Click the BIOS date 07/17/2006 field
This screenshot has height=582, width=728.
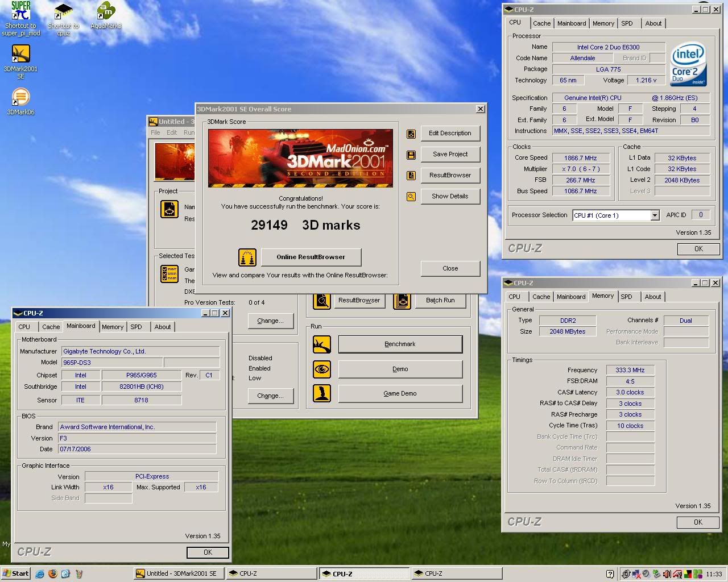click(x=137, y=449)
